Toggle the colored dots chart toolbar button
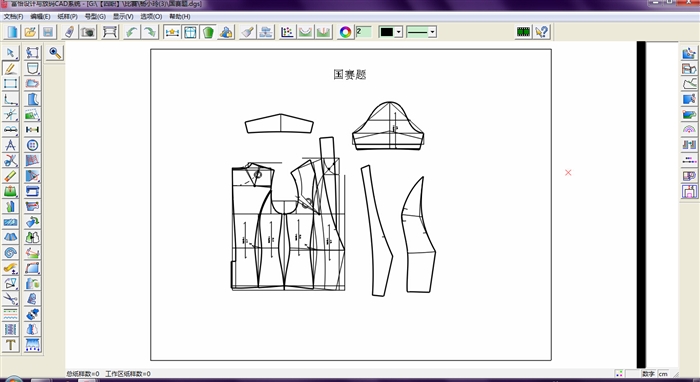This screenshot has width=700, height=382. (x=288, y=32)
